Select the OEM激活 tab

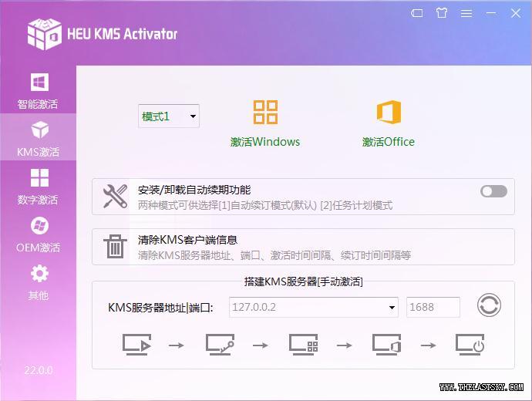38,234
